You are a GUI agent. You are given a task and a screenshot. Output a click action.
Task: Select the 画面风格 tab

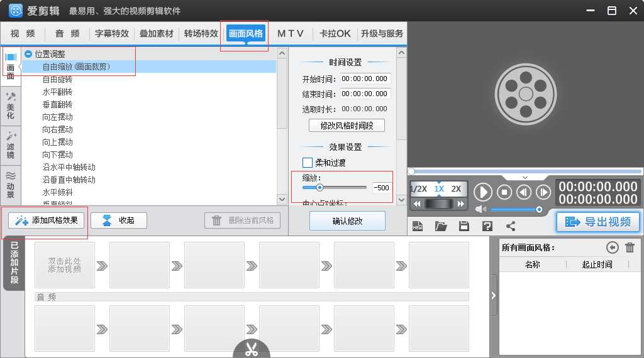click(x=246, y=33)
